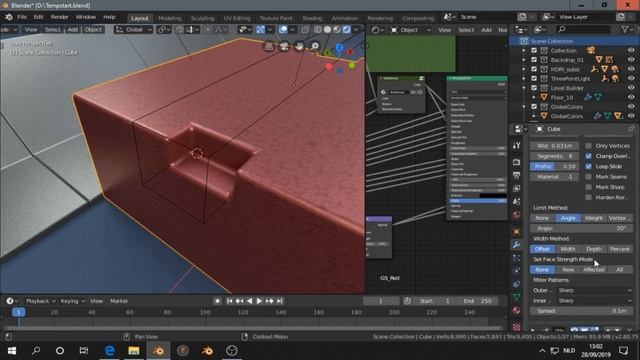This screenshot has width=640, height=360.
Task: Open the Physics properties tab
Action: point(516,271)
